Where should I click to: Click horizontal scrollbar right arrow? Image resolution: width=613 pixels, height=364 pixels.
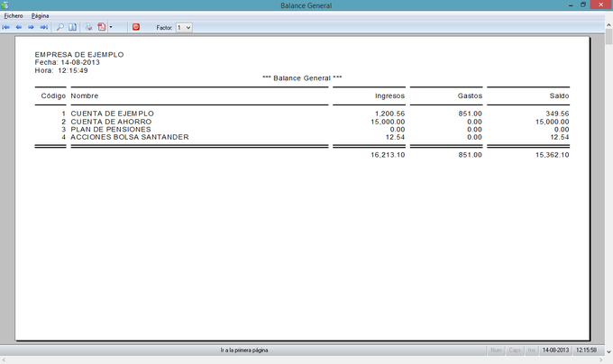tap(601, 360)
